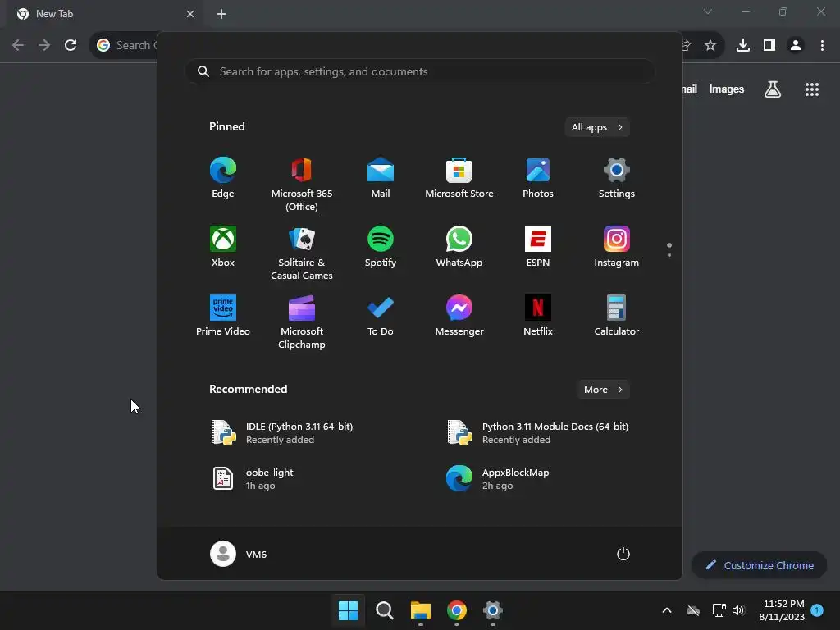Open taskbar Search
The image size is (840, 630).
click(384, 610)
